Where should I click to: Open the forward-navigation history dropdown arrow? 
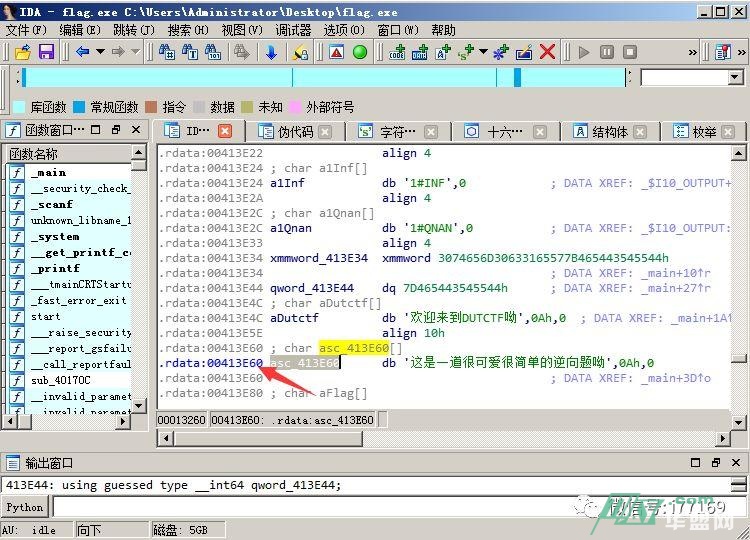(135, 51)
